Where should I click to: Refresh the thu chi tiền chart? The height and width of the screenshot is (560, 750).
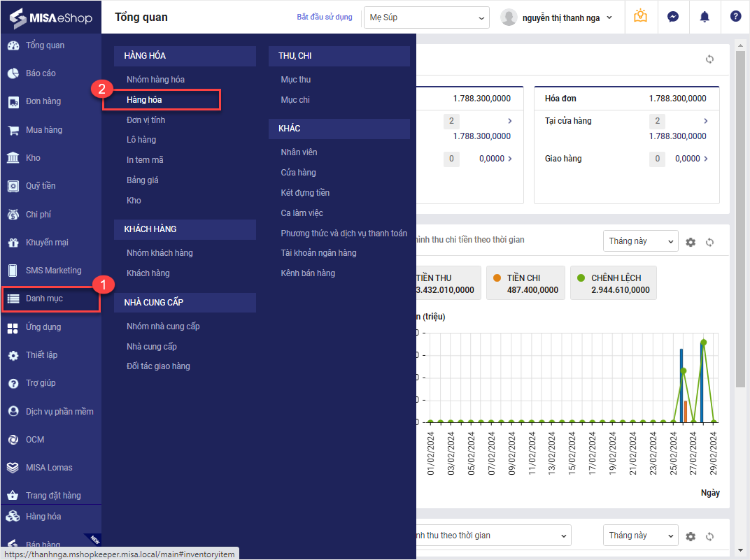pyautogui.click(x=710, y=243)
